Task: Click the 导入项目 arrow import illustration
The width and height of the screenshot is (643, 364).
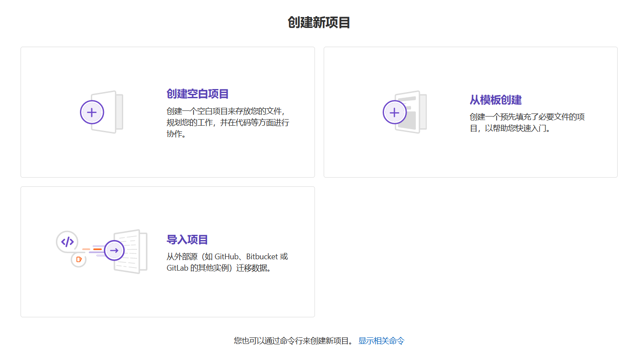Action: (102, 252)
